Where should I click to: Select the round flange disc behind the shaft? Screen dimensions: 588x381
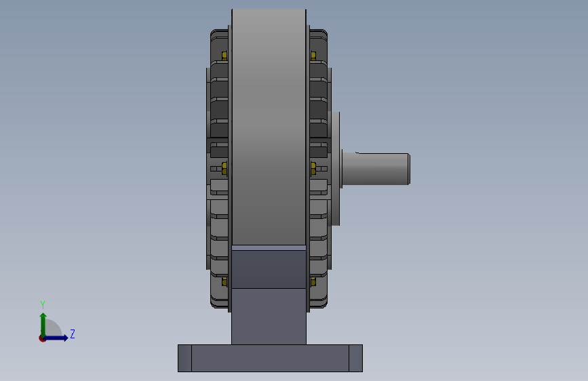[336, 169]
